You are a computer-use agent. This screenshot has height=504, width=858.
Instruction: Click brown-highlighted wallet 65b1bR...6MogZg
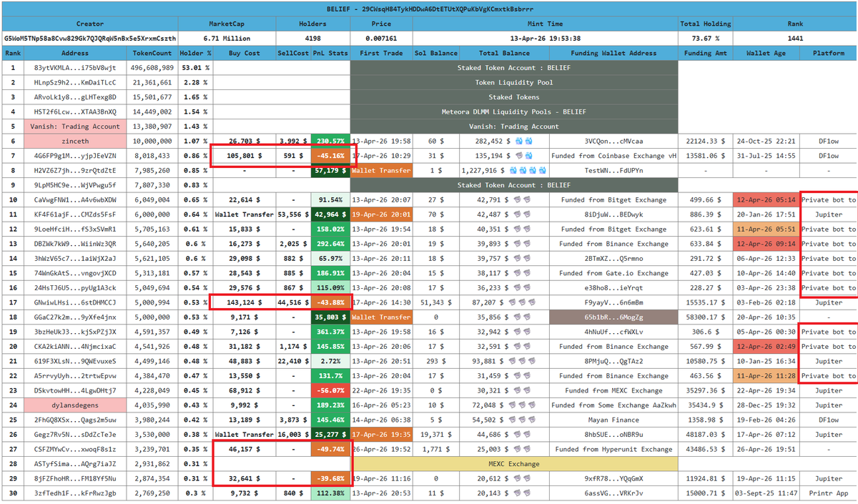[x=613, y=317]
